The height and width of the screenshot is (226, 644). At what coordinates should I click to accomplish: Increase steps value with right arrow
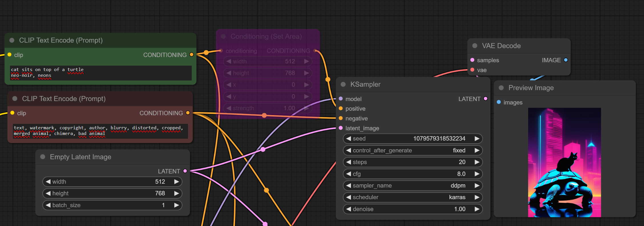(x=477, y=162)
